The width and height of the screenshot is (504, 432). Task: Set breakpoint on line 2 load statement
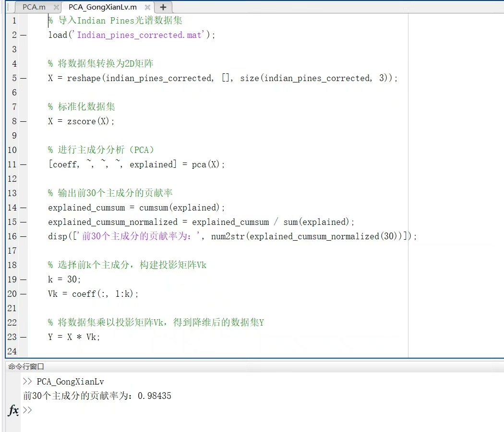pyautogui.click(x=23, y=35)
